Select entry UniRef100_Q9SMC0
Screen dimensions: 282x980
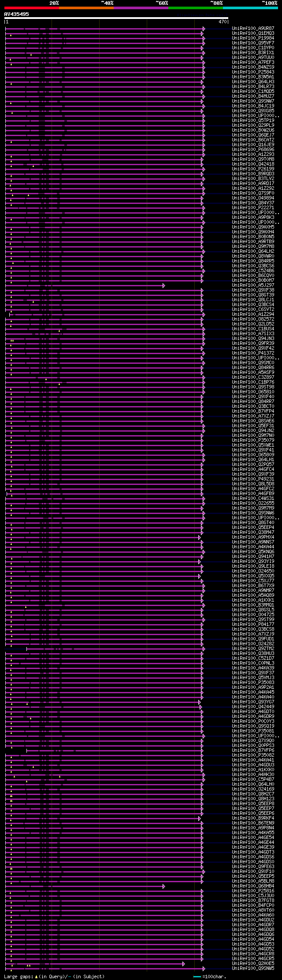pyautogui.click(x=253, y=363)
